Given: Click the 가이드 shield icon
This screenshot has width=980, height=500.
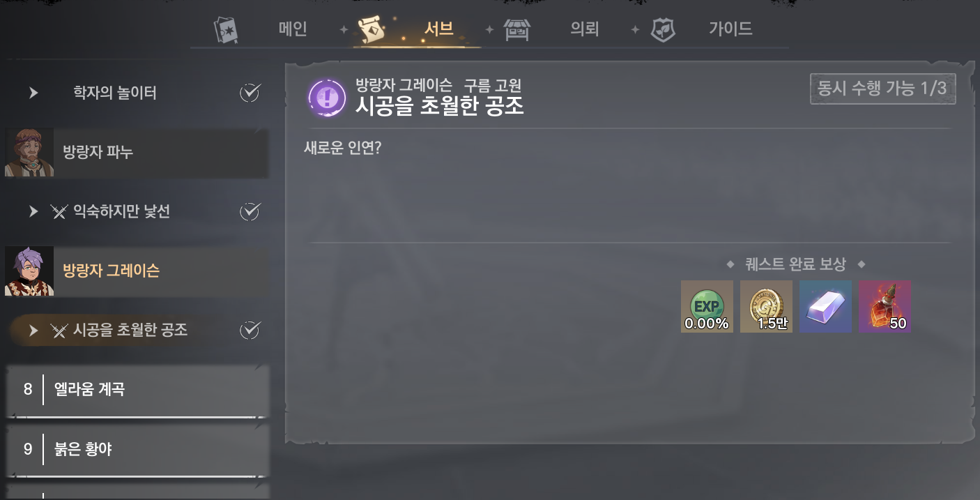Looking at the screenshot, I should (663, 30).
